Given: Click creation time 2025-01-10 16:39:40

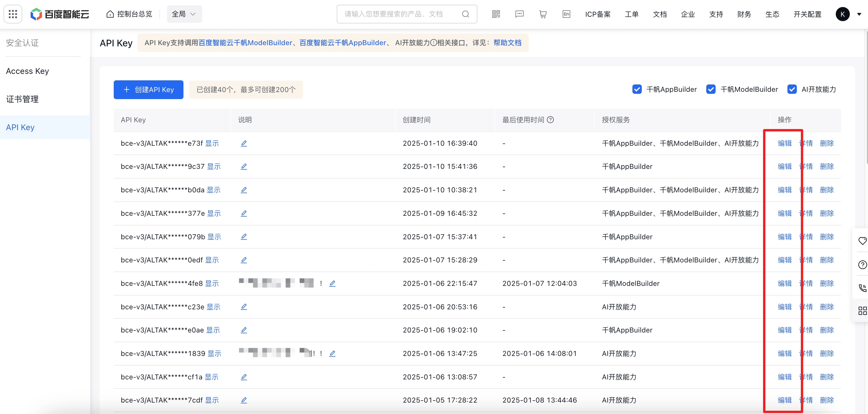Looking at the screenshot, I should coord(440,143).
